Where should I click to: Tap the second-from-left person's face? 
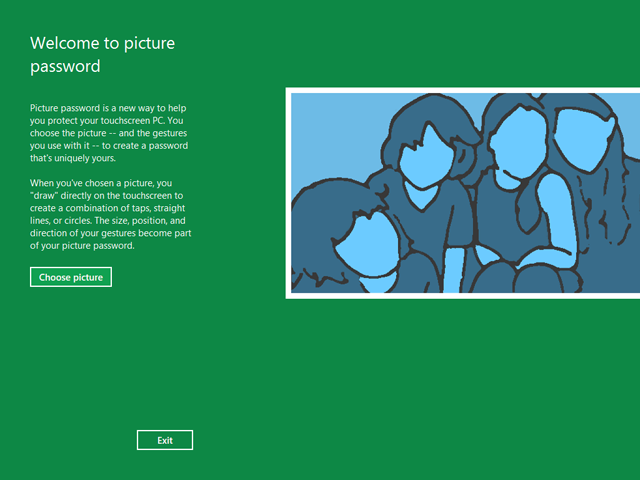(428, 158)
